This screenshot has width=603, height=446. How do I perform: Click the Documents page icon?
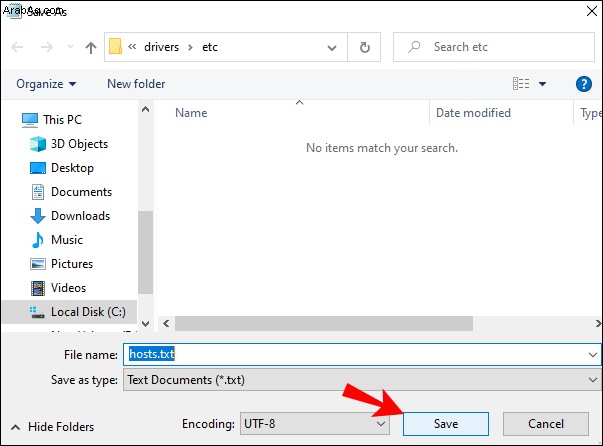[38, 192]
